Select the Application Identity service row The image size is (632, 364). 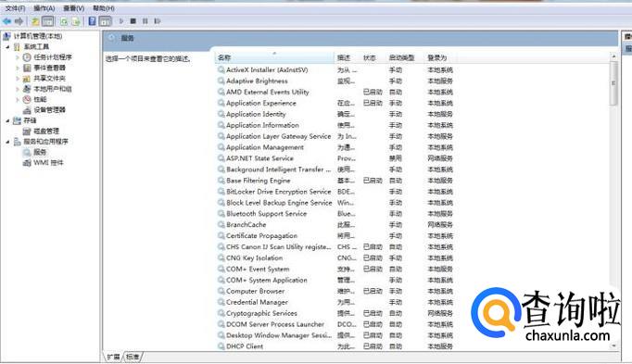coord(335,114)
